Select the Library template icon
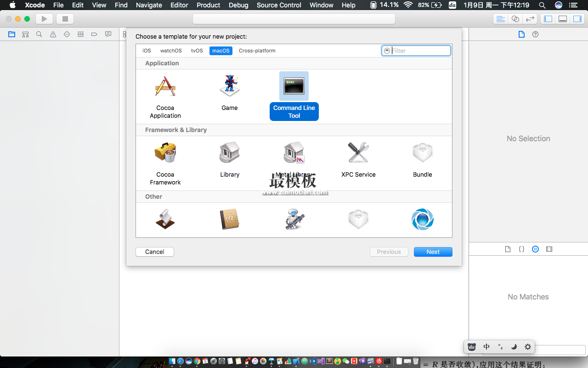 (x=230, y=153)
